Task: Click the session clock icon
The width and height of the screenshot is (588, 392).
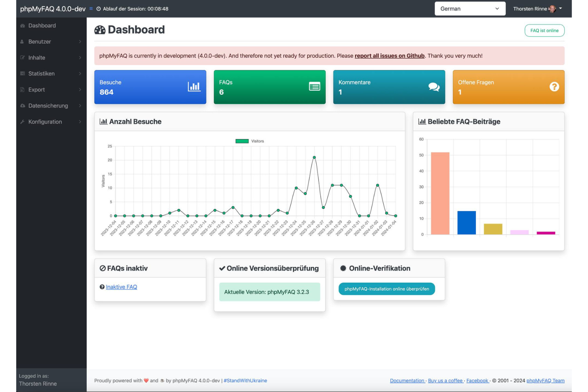Action: (99, 9)
